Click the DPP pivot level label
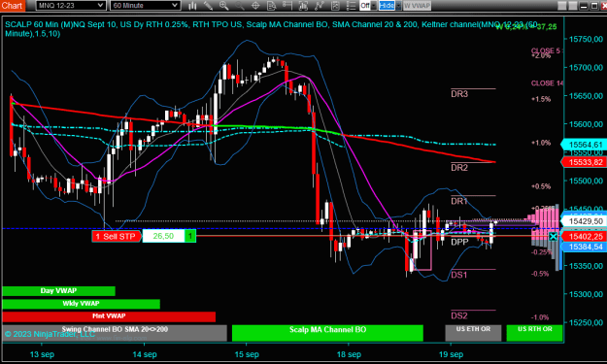 (460, 242)
